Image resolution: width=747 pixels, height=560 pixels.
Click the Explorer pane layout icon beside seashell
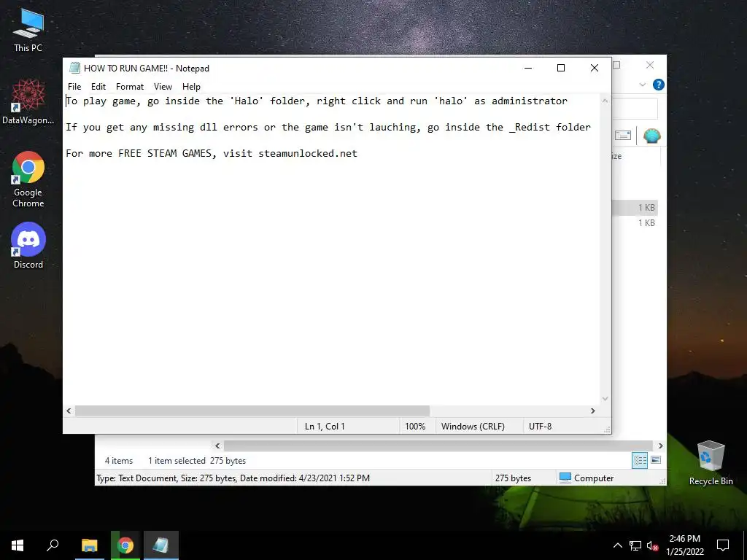[623, 136]
